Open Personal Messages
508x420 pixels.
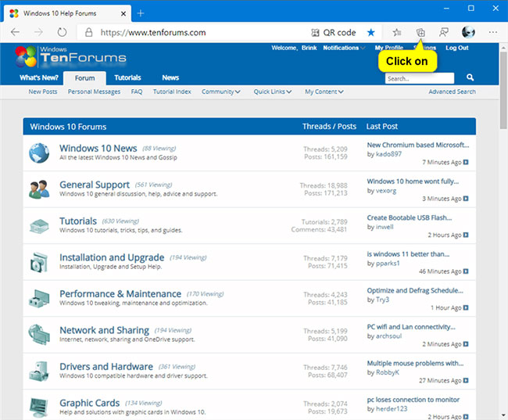click(x=94, y=92)
